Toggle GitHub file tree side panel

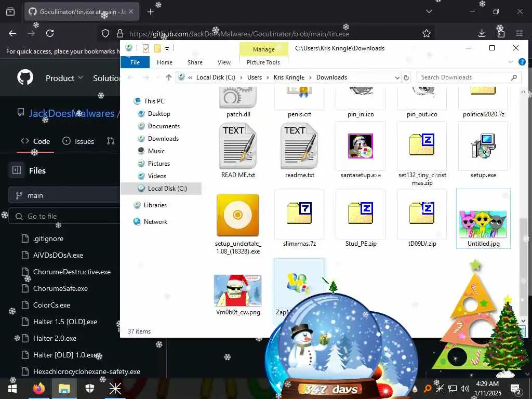tap(17, 170)
